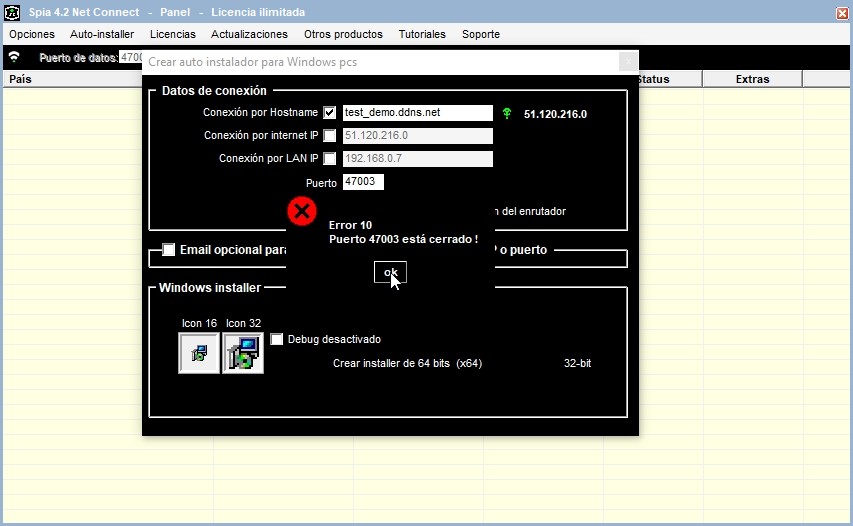Enable Conexión por internet IP checkbox

tap(330, 135)
